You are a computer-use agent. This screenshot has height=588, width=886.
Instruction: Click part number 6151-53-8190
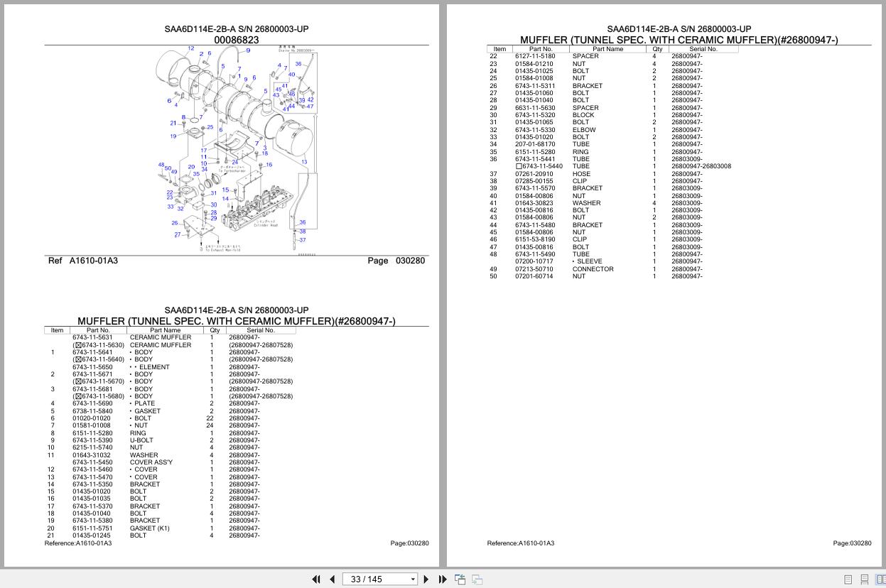pyautogui.click(x=535, y=239)
